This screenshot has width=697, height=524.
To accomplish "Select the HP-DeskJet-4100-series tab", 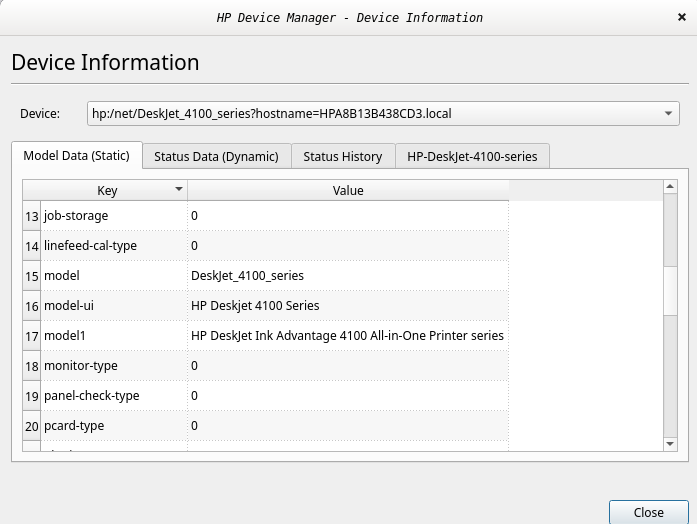I will point(472,156).
